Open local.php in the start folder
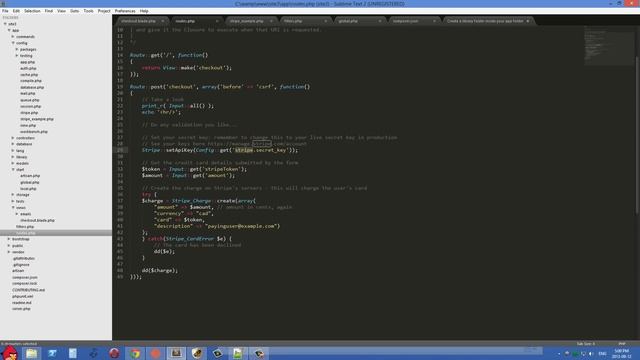This screenshot has height=360, width=640. (28, 189)
